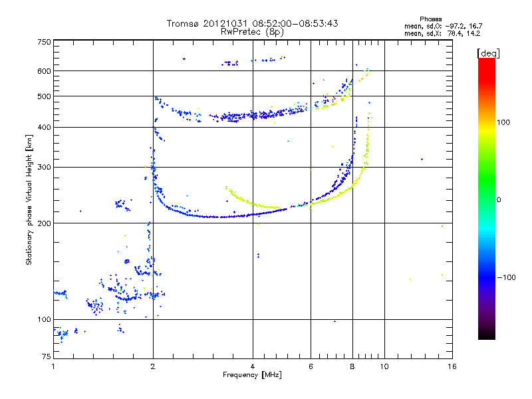
Task: Click the x-axis '16' tick label
Action: point(452,366)
